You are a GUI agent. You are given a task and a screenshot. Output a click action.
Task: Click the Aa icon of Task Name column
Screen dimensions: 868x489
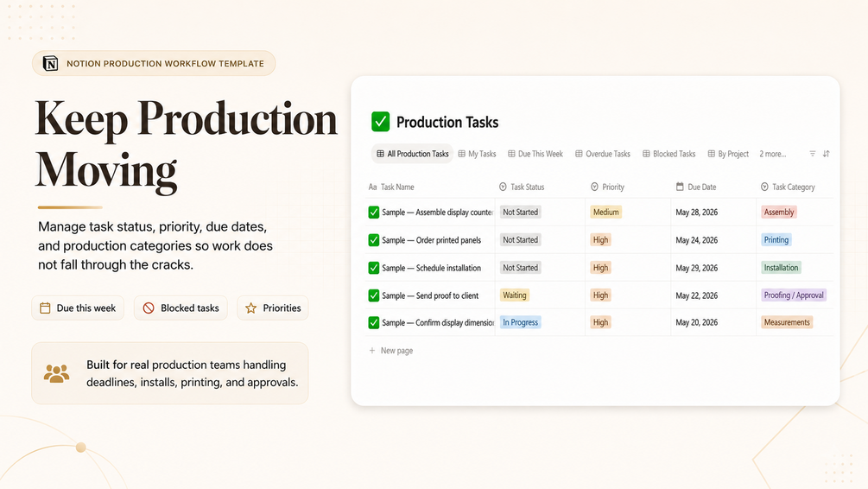click(x=372, y=187)
